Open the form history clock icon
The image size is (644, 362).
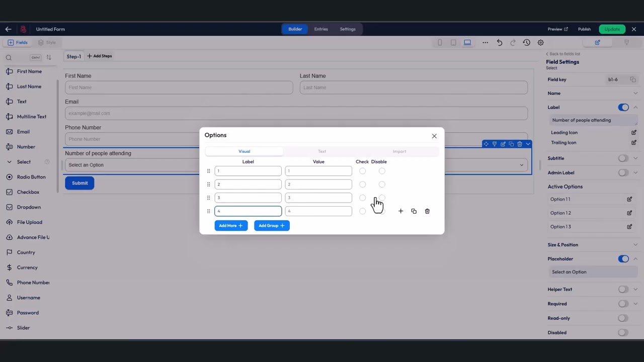[526, 43]
